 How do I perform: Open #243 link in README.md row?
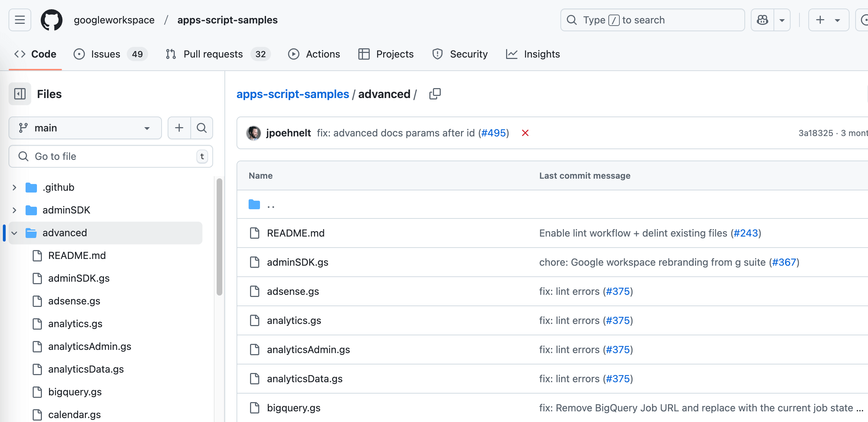746,233
